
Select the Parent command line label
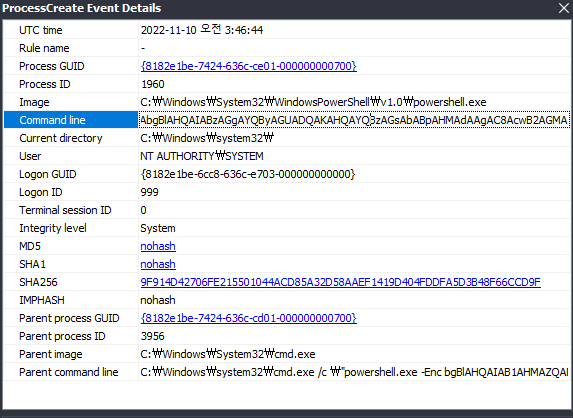pyautogui.click(x=69, y=372)
